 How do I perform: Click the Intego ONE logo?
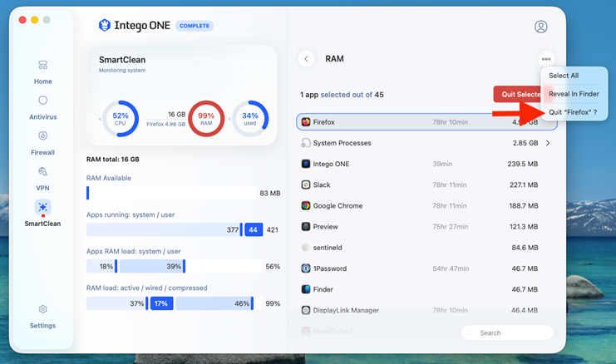tap(104, 25)
